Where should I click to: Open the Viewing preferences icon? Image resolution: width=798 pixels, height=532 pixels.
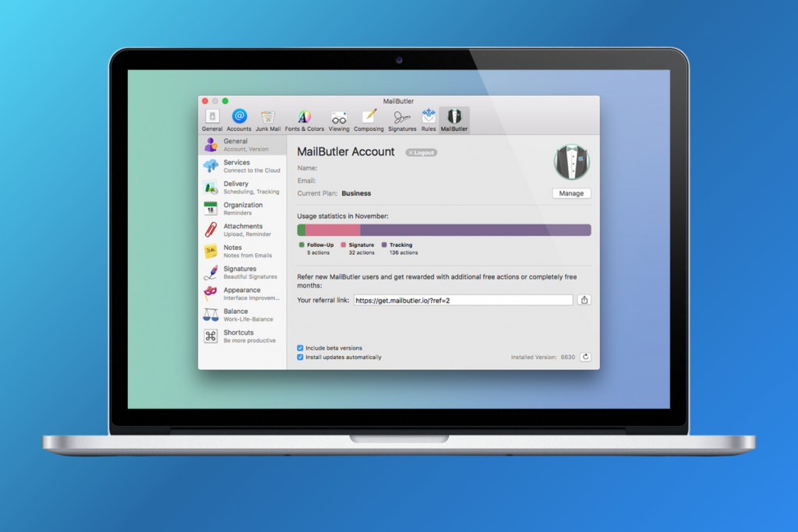pos(339,117)
